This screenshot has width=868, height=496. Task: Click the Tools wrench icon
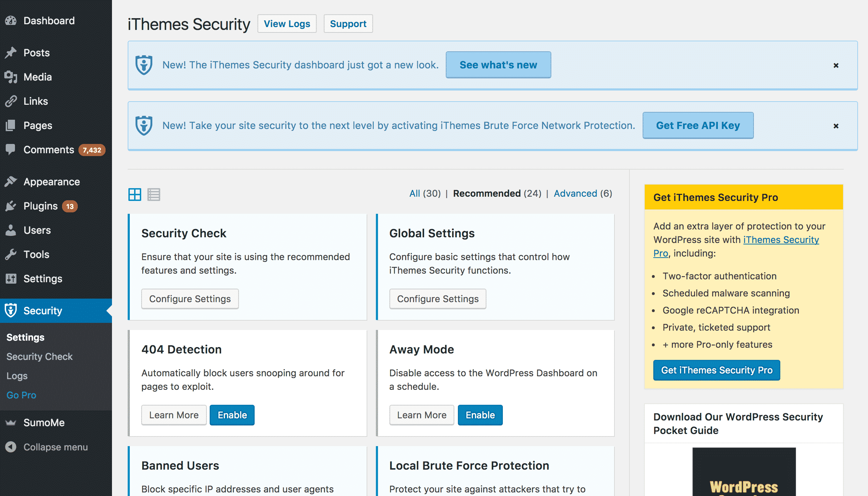click(11, 254)
